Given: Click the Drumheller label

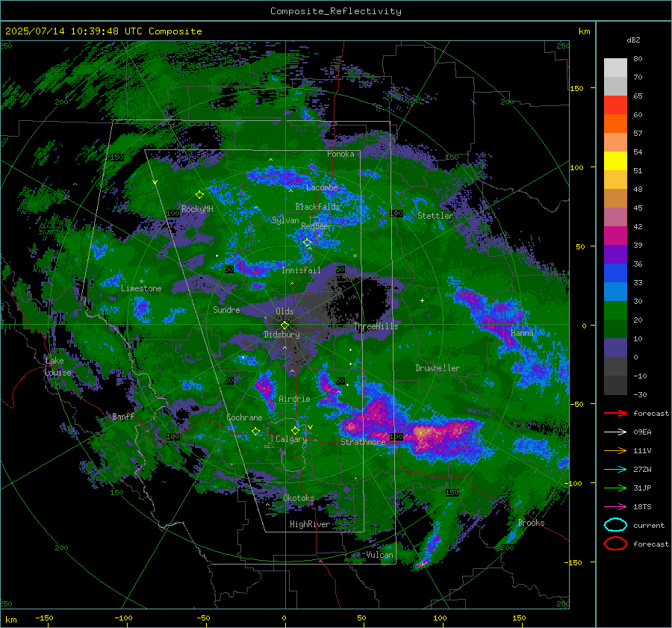Looking at the screenshot, I should [438, 368].
